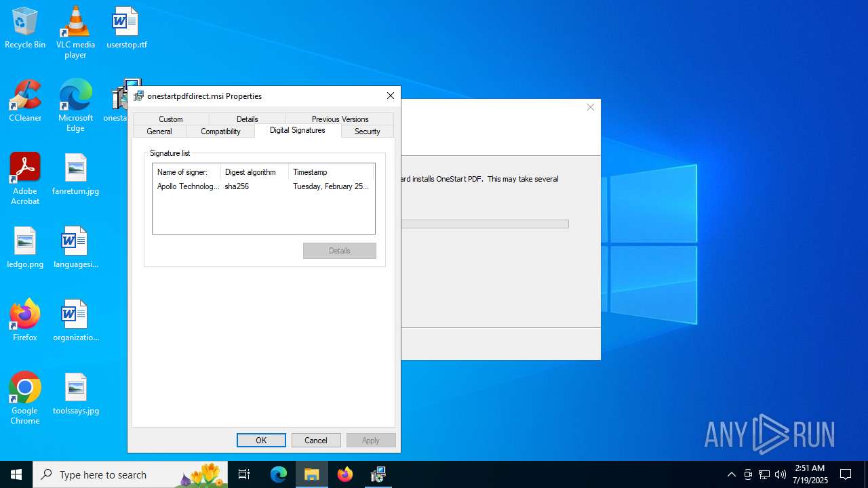Close the OneStart PDF installer window

[590, 107]
